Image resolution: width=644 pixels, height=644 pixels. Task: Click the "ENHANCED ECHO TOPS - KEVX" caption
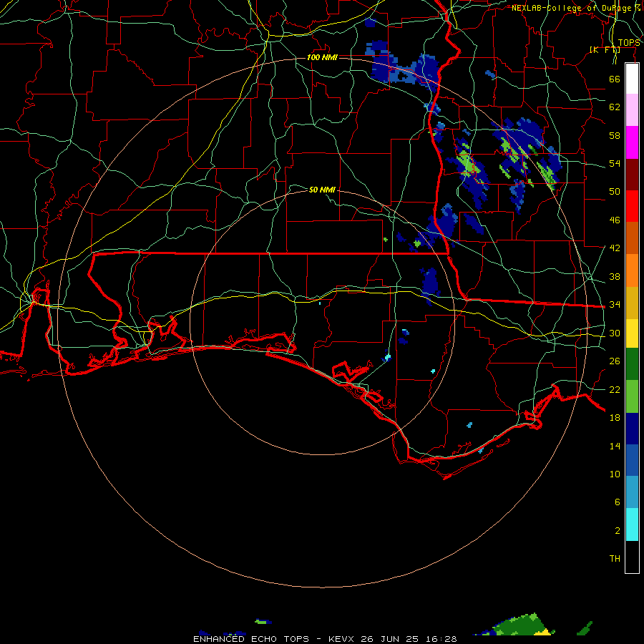[x=273, y=639]
